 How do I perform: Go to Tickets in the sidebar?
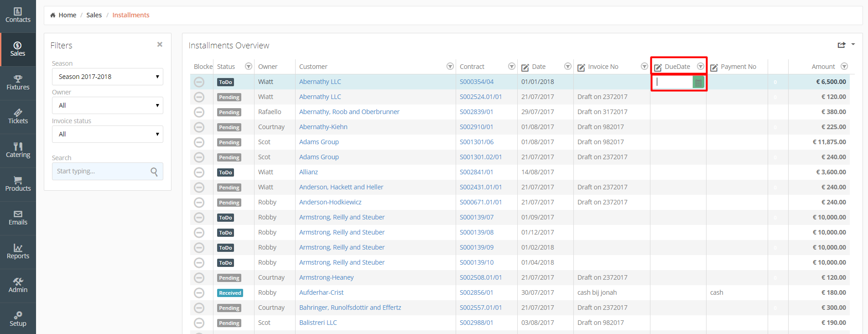click(18, 116)
